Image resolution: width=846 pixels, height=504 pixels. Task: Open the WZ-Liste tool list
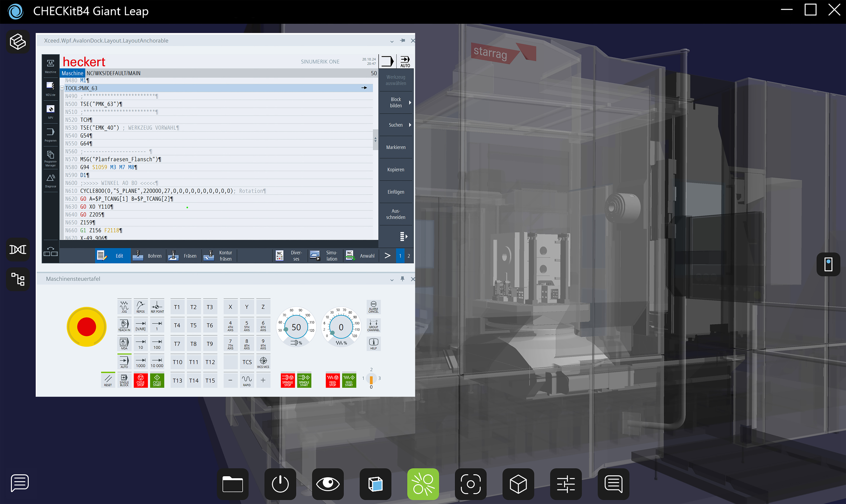pyautogui.click(x=51, y=89)
